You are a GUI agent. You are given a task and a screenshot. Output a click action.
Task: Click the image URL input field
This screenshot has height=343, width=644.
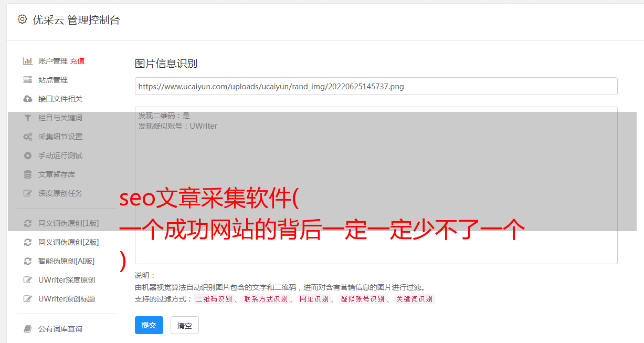(376, 86)
